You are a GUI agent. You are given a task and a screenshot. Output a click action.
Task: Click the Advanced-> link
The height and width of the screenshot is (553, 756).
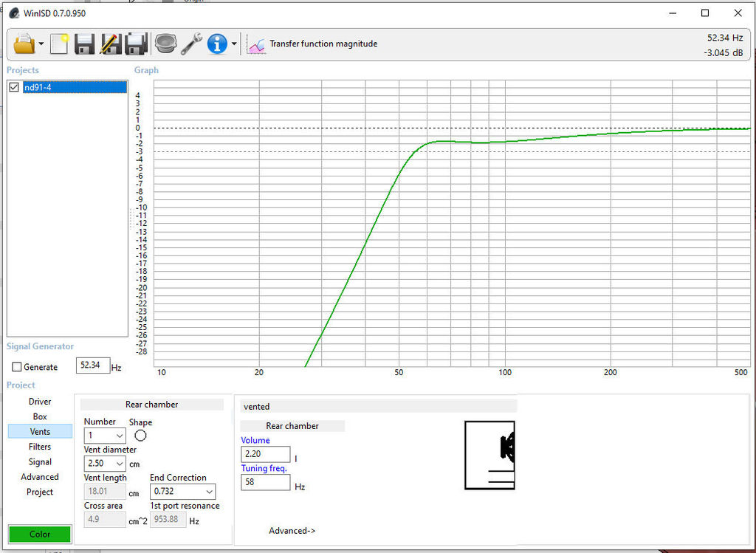pyautogui.click(x=292, y=530)
